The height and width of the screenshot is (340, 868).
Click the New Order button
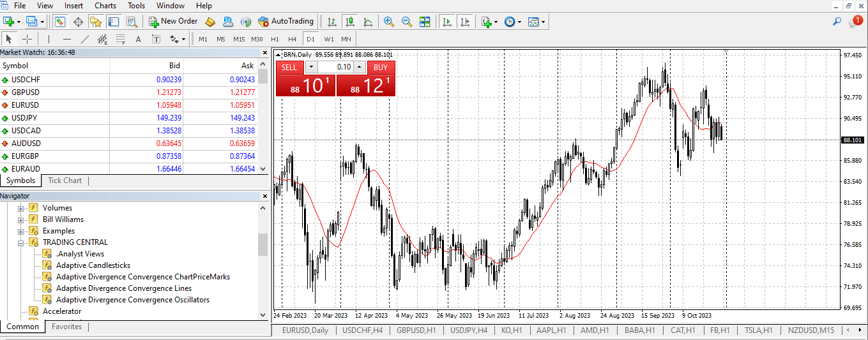(x=173, y=22)
